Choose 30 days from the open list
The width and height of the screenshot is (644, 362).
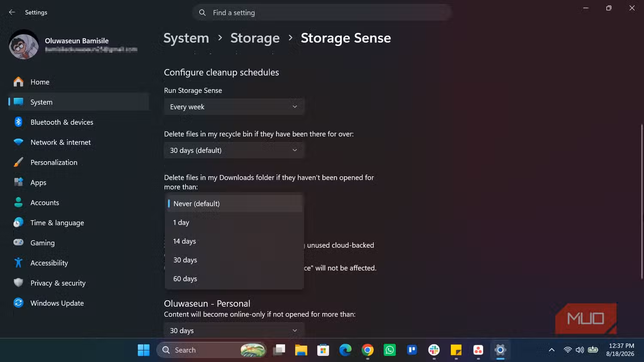pos(234,260)
